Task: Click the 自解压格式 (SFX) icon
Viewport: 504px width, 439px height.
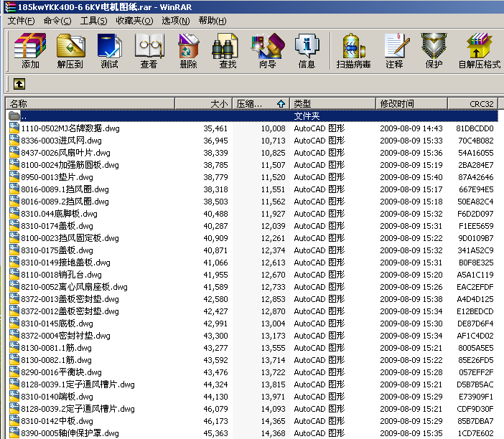Action: [480, 51]
